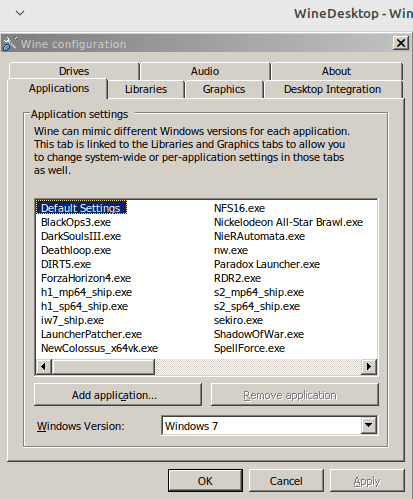
Task: Select NFS16.exe in the list
Action: (x=240, y=208)
